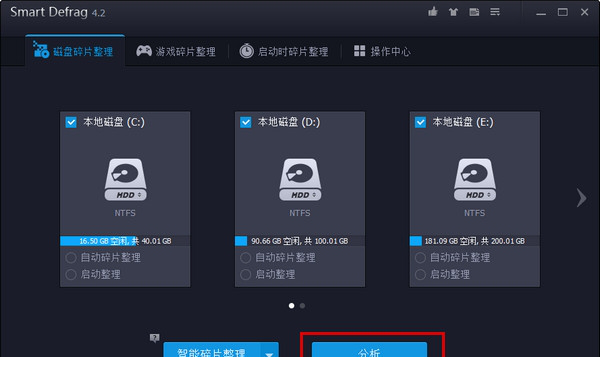Open the skin shirt icon
600x371 pixels.
[x=453, y=12]
